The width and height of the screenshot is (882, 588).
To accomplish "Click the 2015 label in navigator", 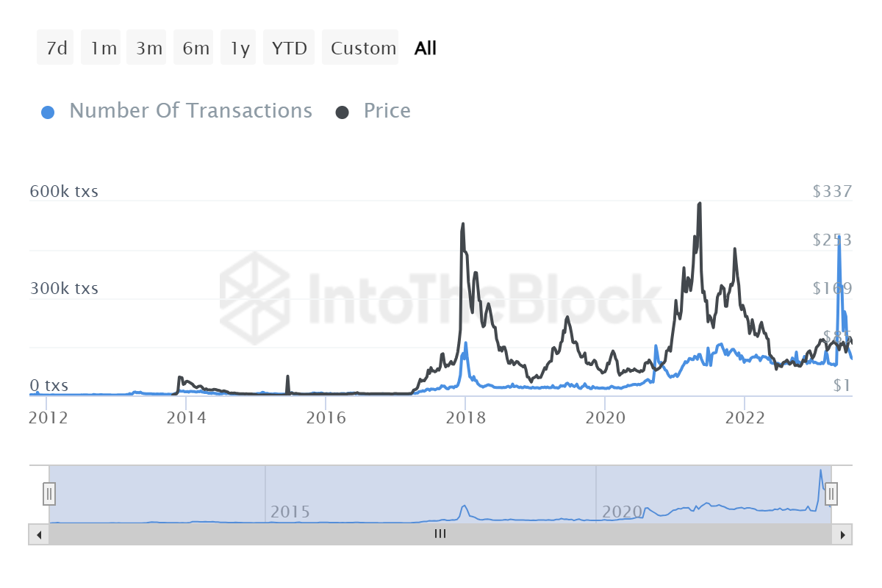I will click(x=290, y=512).
